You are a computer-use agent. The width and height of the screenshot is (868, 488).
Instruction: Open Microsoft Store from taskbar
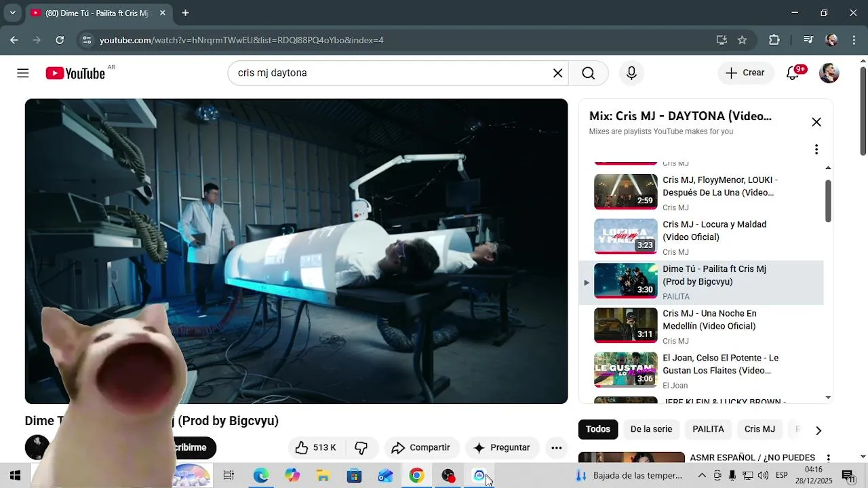[x=355, y=476]
